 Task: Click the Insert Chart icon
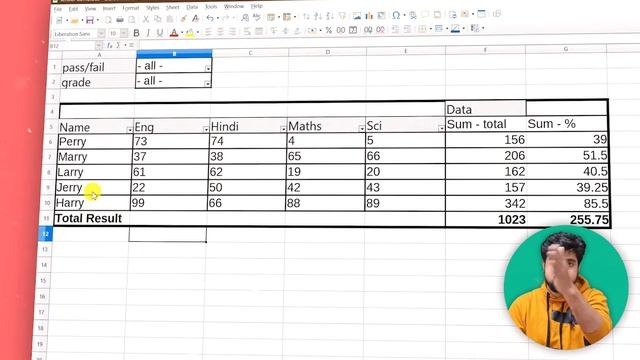pyautogui.click(x=369, y=16)
